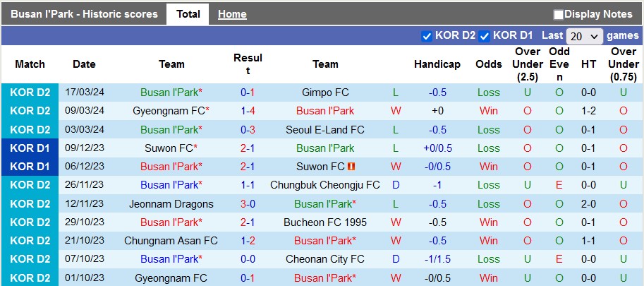Viewport: 644px width, 286px height.
Task: Click the Handicap column header
Action: point(437,64)
